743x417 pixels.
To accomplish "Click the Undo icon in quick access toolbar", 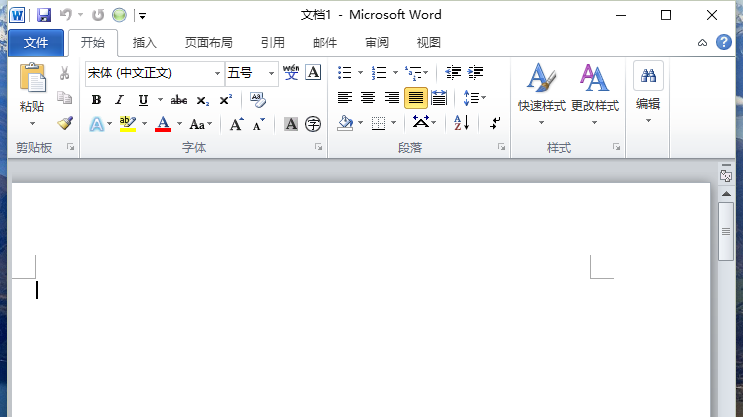I will 65,15.
